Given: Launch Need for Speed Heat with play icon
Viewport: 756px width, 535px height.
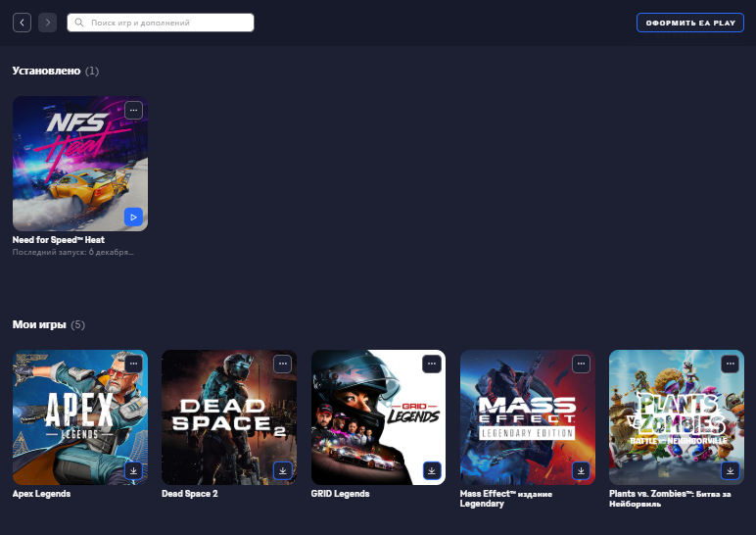Looking at the screenshot, I should coord(133,218).
